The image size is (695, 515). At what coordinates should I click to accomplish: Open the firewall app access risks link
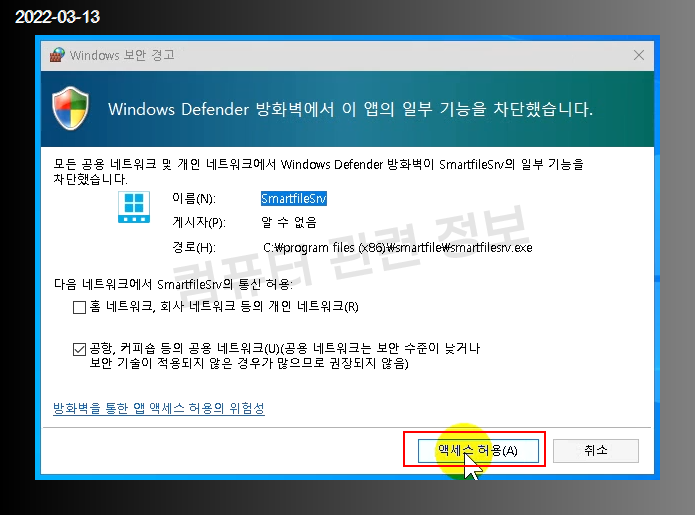pos(159,408)
